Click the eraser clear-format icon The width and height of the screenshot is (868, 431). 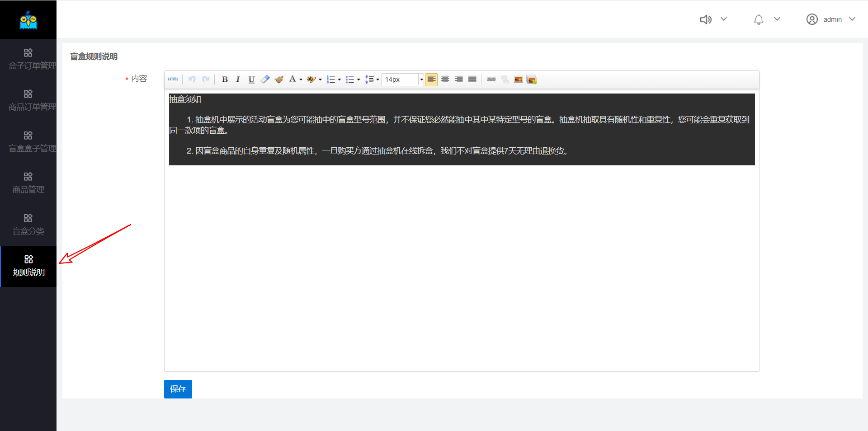[x=265, y=80]
